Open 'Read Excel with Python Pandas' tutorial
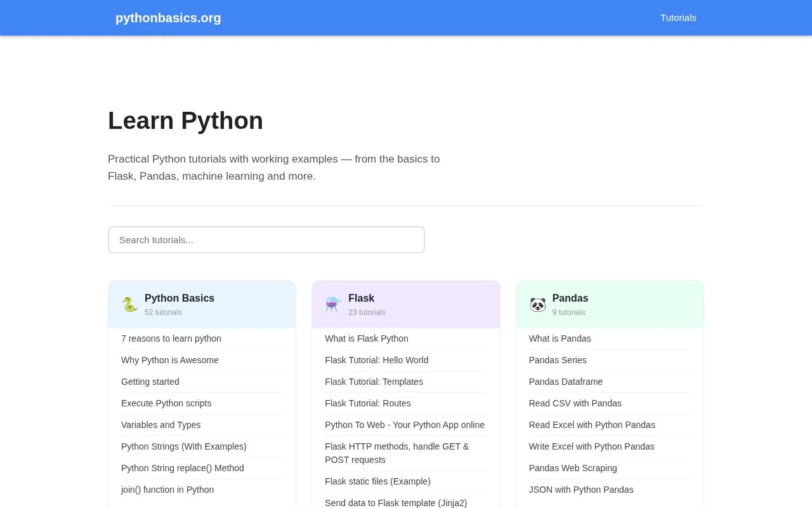Image resolution: width=812 pixels, height=508 pixels. point(592,425)
